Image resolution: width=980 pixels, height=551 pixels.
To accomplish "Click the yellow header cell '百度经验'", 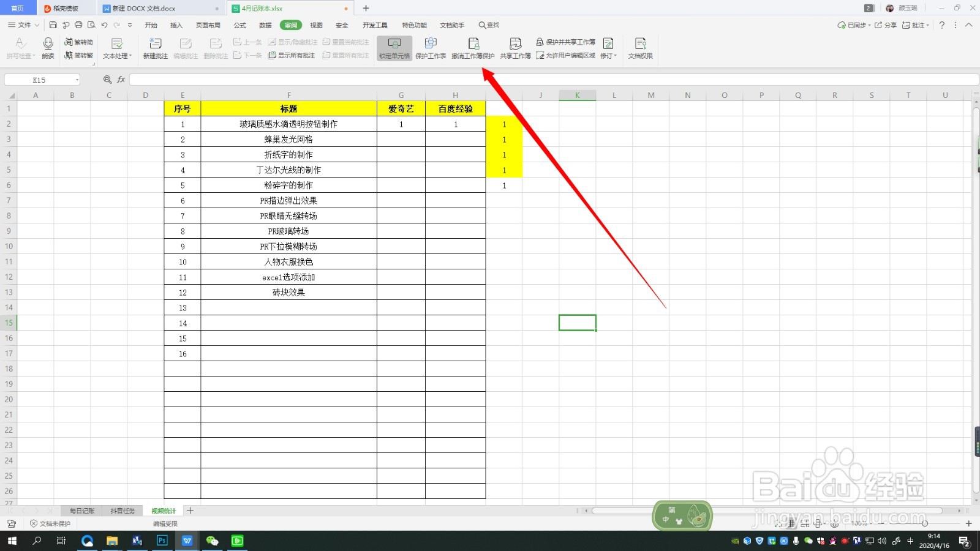I will (x=455, y=108).
